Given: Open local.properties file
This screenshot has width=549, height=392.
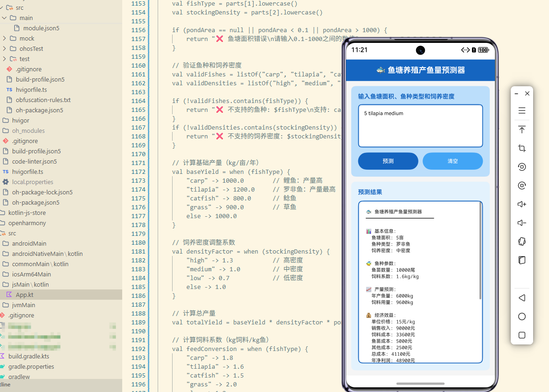Looking at the screenshot, I should (33, 182).
